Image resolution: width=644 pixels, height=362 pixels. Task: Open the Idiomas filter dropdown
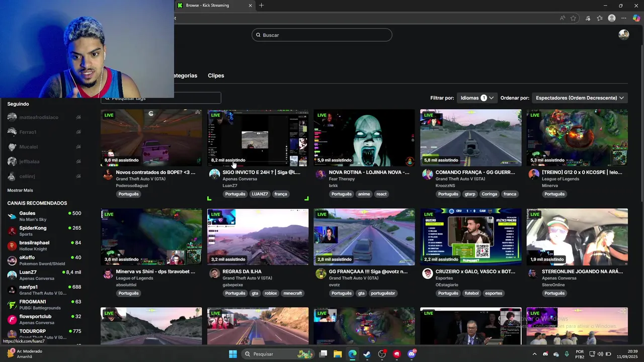pos(477,98)
